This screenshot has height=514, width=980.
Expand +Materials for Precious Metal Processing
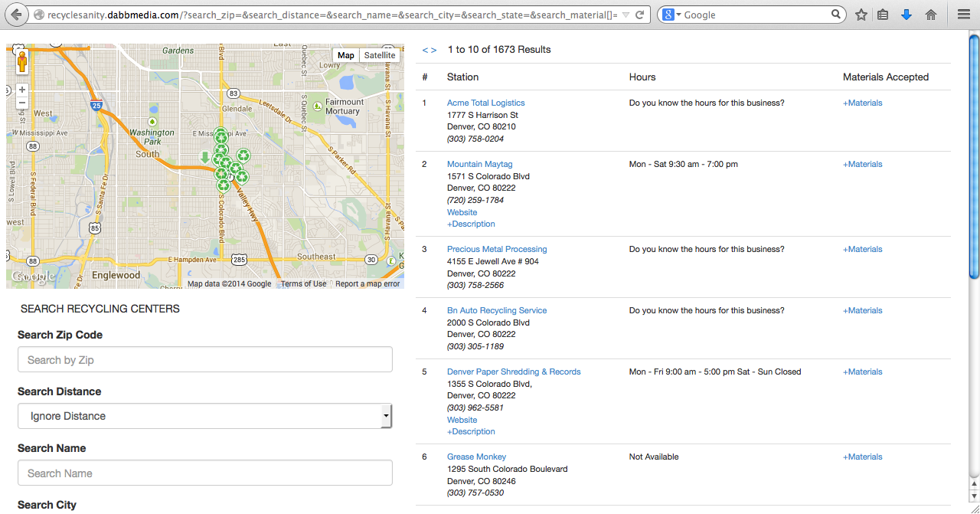[x=863, y=249]
